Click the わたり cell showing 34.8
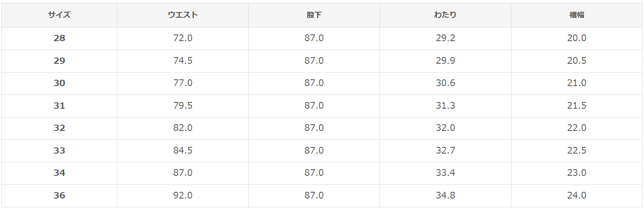 (445, 195)
